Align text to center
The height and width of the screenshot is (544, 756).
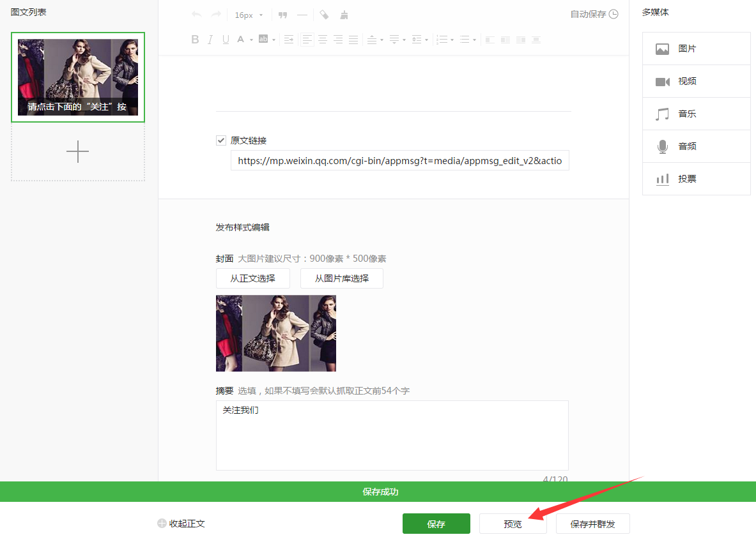click(323, 40)
